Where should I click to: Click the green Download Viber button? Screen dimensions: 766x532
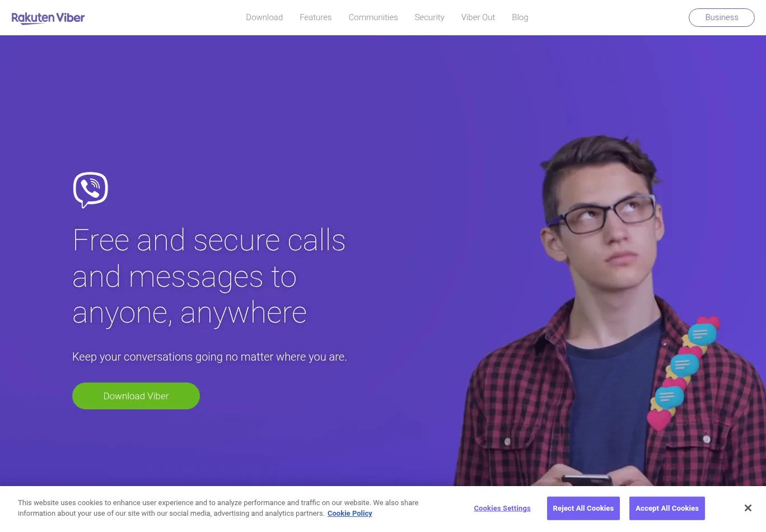pos(136,396)
